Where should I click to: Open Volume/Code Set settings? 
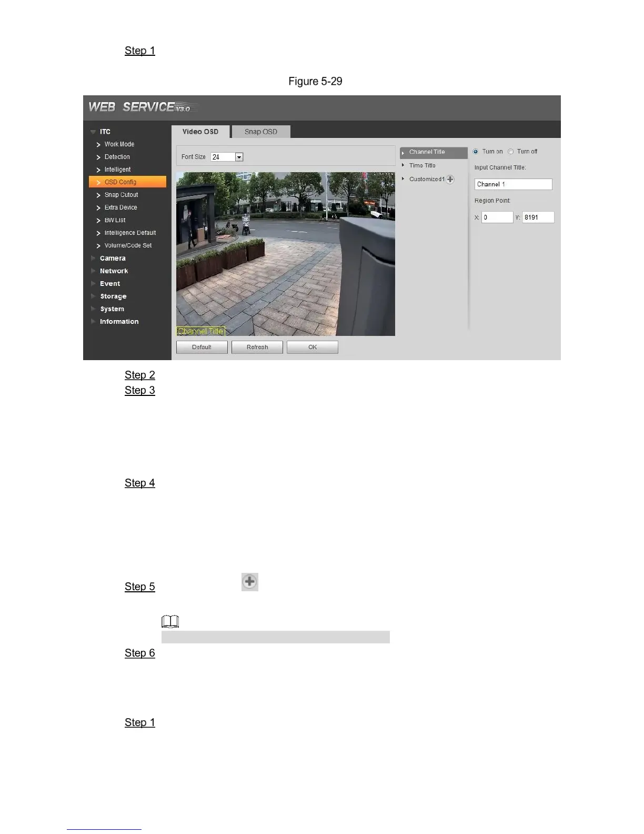(x=128, y=245)
